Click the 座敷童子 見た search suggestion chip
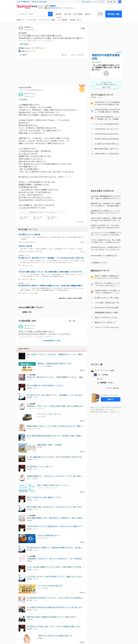The image size is (138, 644). 26,312
